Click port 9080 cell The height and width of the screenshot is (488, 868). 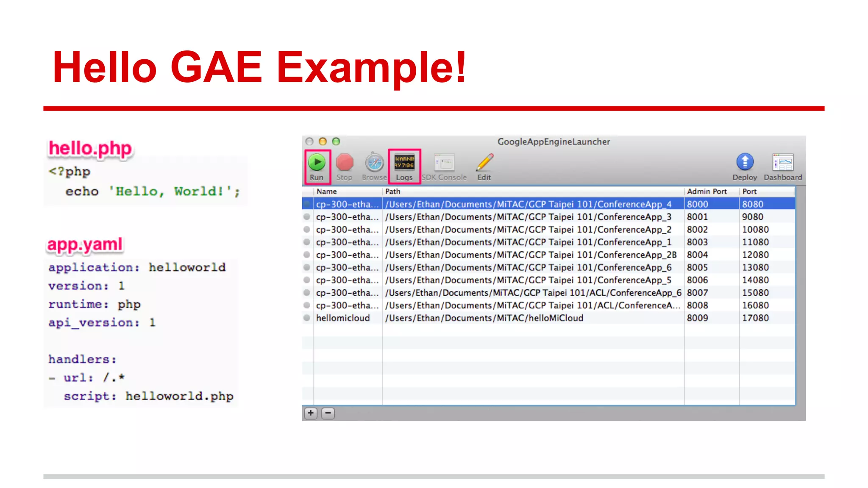[753, 217]
